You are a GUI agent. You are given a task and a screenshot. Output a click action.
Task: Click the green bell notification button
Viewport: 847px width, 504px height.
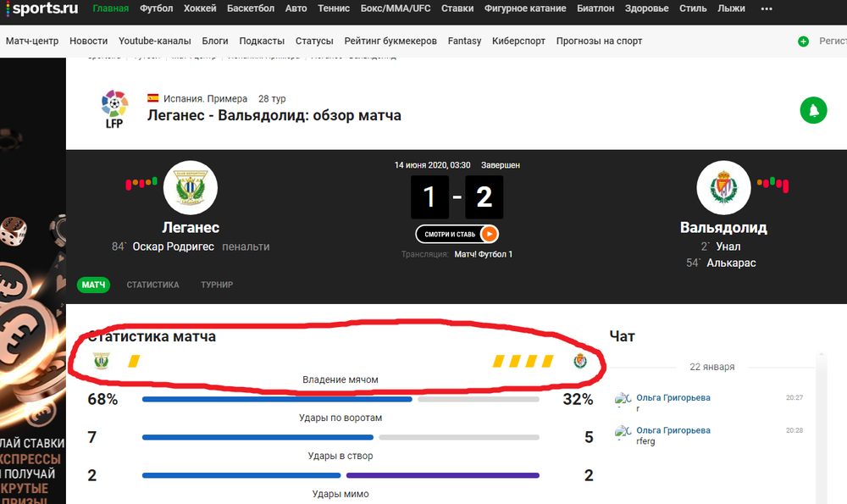point(813,110)
